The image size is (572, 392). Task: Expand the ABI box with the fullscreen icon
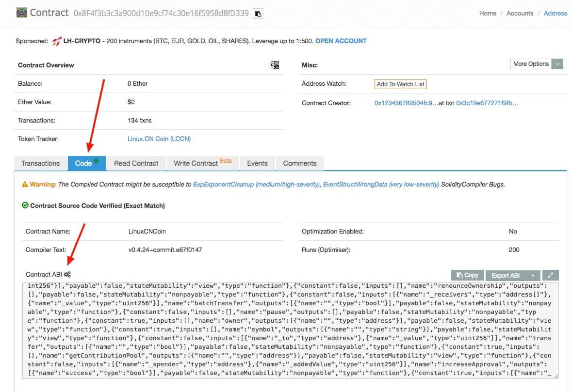[550, 275]
